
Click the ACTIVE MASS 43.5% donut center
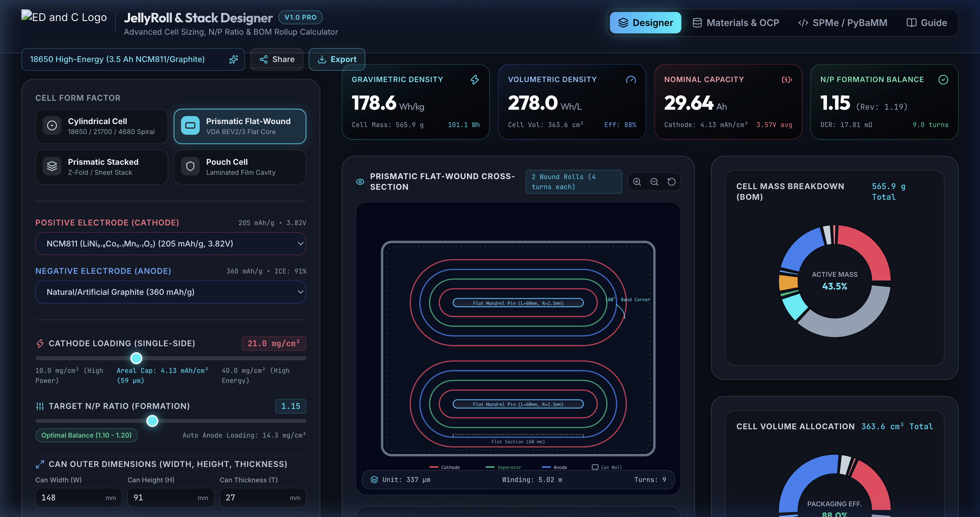(835, 281)
